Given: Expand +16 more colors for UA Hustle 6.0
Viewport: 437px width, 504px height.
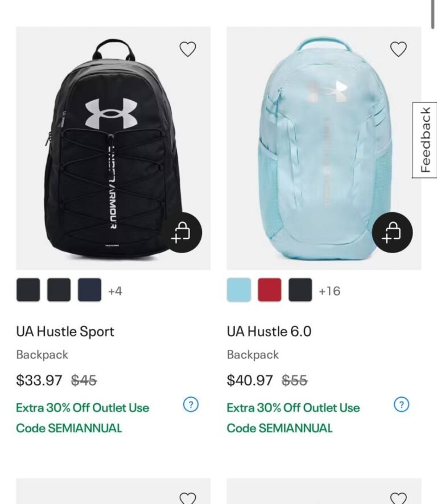Looking at the screenshot, I should pos(329,291).
